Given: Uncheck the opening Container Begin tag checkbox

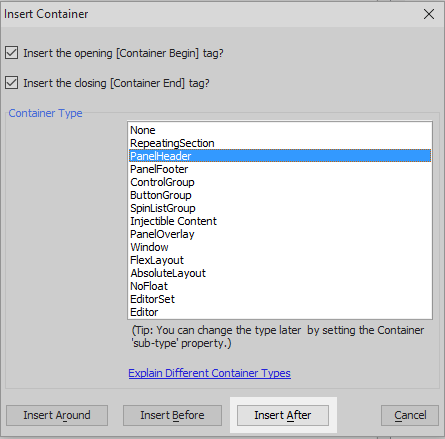Looking at the screenshot, I should pos(12,53).
